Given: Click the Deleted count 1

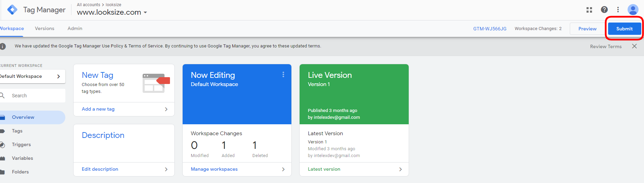Looking at the screenshot, I should [254, 145].
